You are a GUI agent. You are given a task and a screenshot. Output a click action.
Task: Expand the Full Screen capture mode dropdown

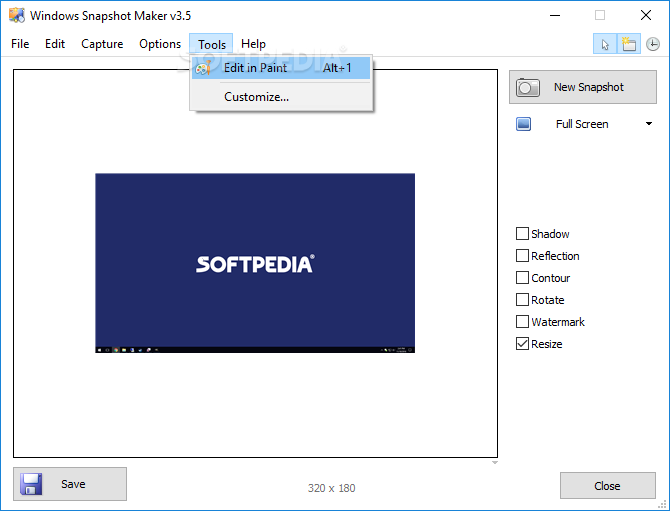[x=649, y=124]
